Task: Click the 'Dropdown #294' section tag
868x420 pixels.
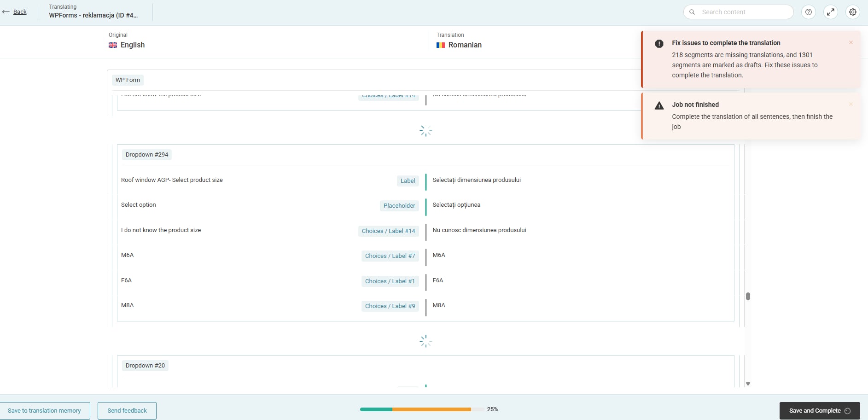Action: pos(147,155)
